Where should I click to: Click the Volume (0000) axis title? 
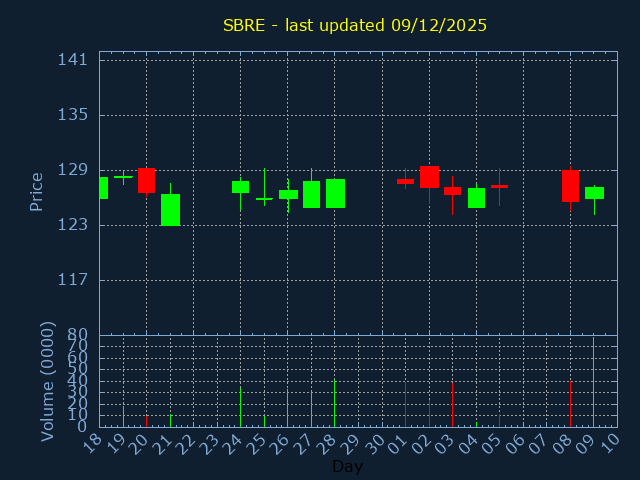pos(47,382)
